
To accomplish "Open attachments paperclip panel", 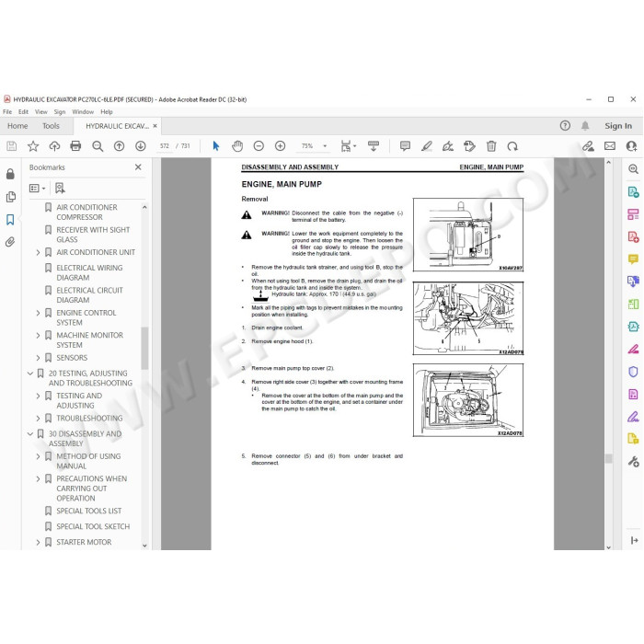I will (x=10, y=242).
